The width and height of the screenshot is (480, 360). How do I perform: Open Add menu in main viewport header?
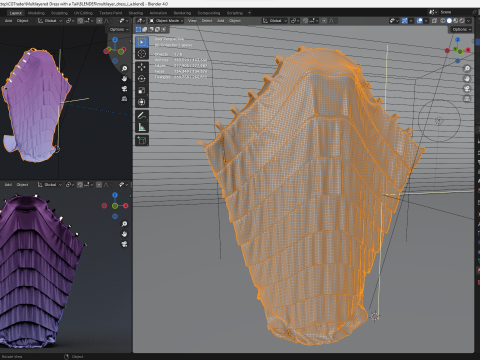click(x=221, y=21)
